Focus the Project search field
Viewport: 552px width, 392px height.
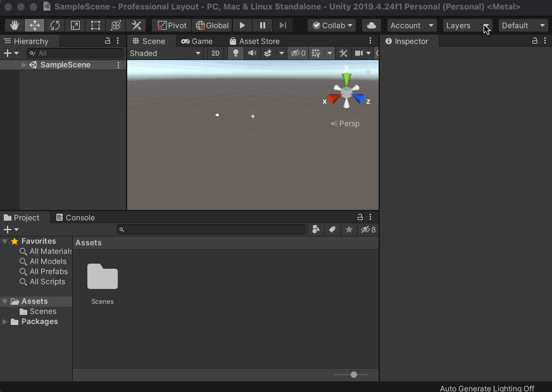click(x=211, y=230)
